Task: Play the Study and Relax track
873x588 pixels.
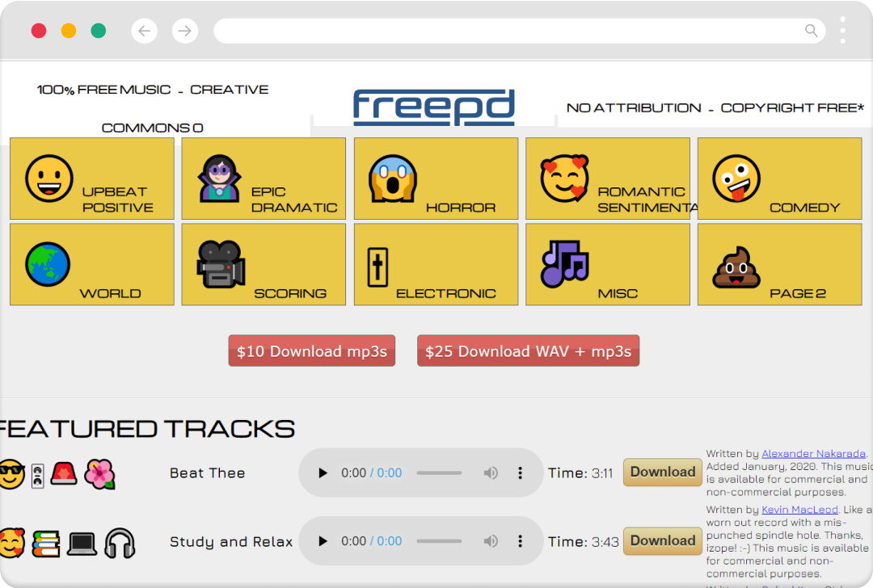Action: pos(323,541)
